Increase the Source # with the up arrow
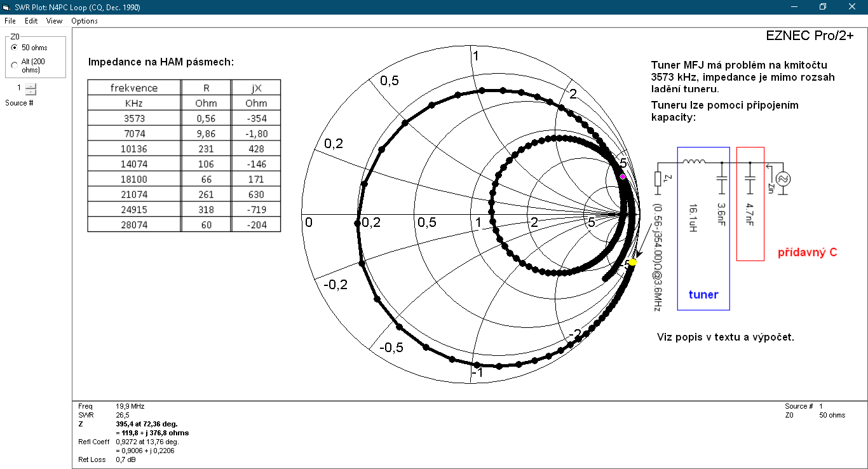868x469 pixels. [31, 85]
